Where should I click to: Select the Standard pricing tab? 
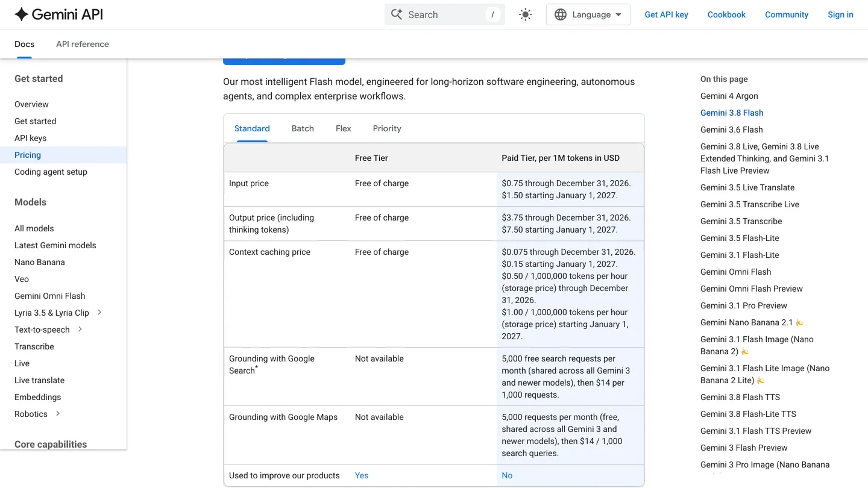pyautogui.click(x=252, y=128)
